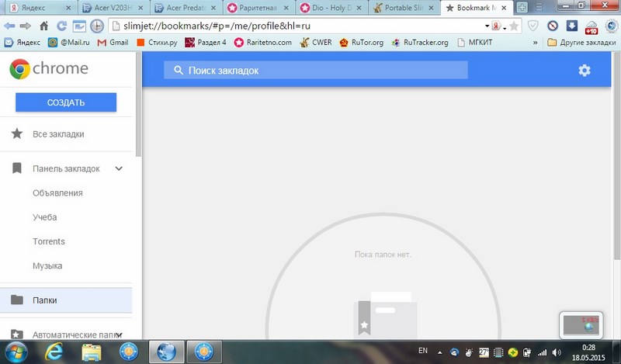
Task: Open bookmark manager settings gear
Action: (x=585, y=71)
